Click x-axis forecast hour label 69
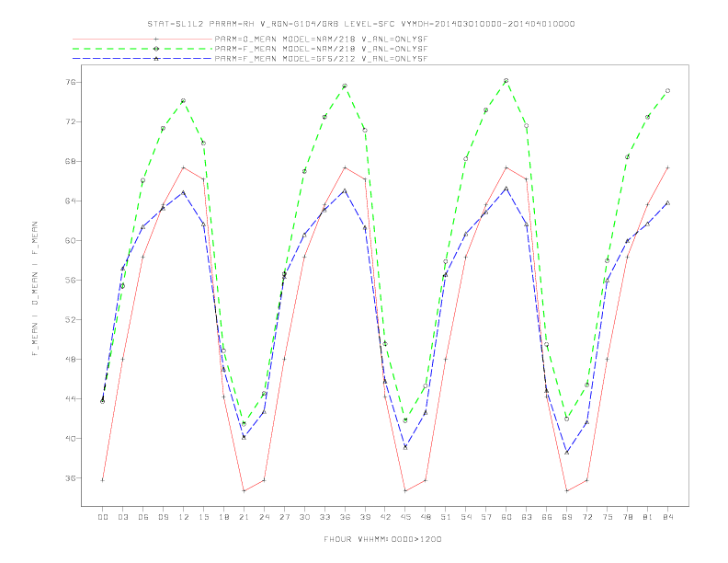 pos(567,517)
